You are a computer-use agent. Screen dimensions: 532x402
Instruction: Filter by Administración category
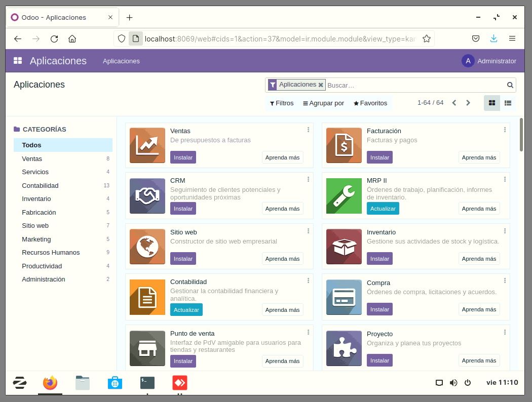[x=63, y=279]
